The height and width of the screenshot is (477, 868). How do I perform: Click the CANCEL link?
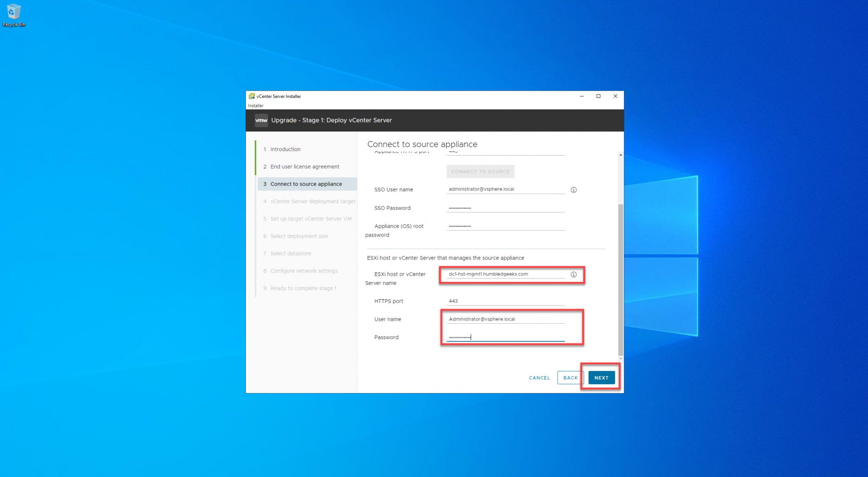[539, 377]
